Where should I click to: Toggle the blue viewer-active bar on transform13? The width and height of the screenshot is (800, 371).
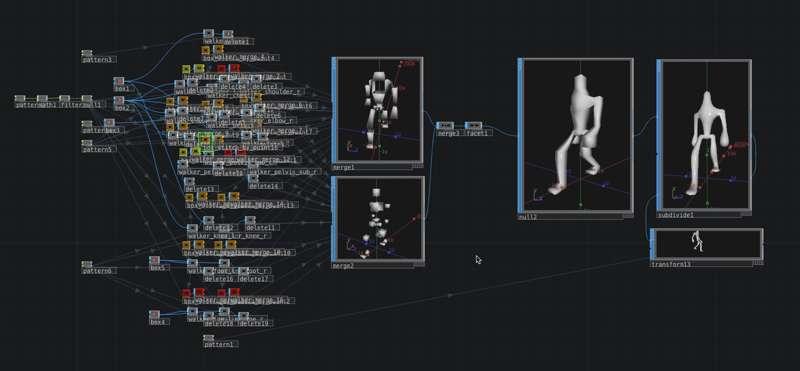[653, 244]
